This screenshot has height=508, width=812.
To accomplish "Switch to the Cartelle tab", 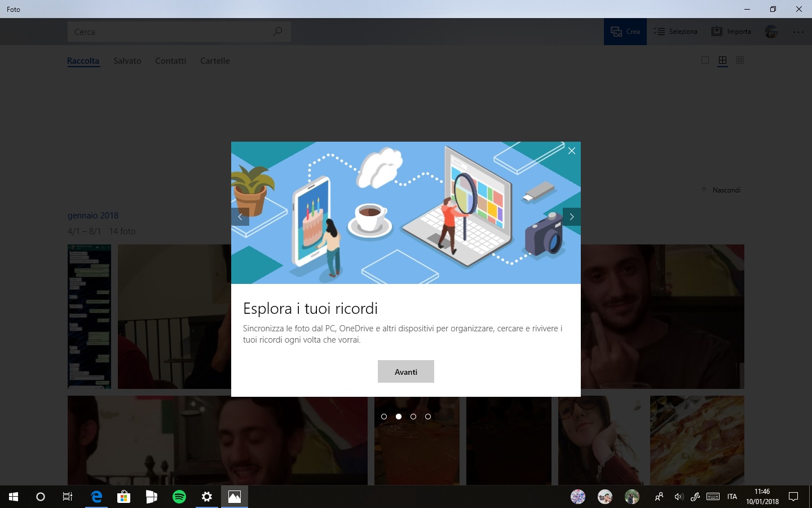I will point(215,61).
